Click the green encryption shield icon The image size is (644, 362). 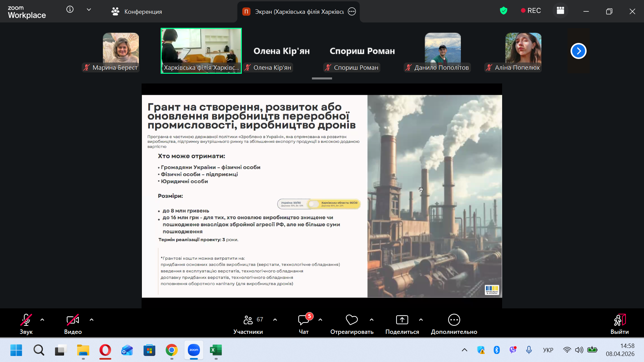click(503, 11)
